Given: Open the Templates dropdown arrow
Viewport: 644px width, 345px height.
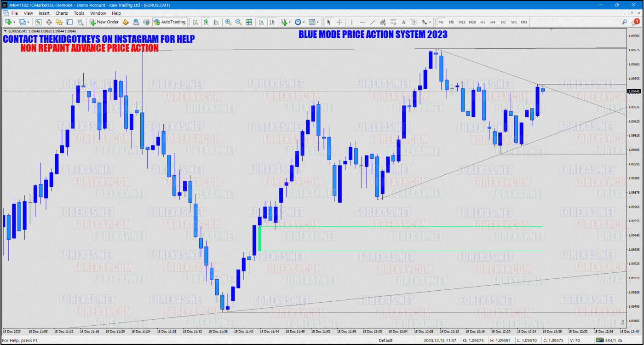Looking at the screenshot, I should (318, 22).
